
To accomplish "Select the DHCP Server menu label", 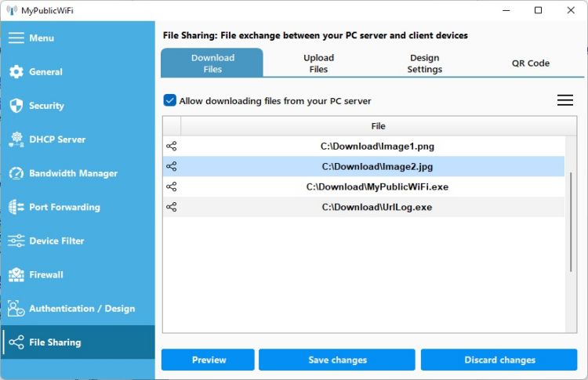I will click(57, 139).
